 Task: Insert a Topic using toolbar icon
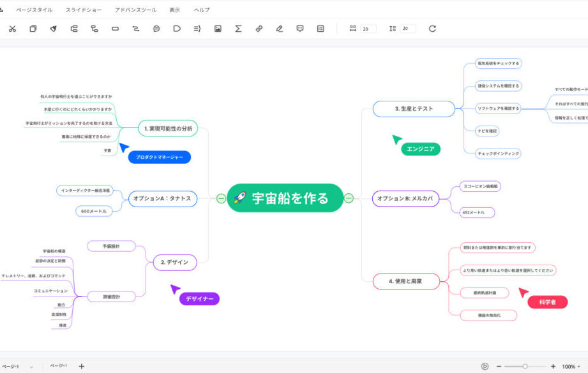tap(74, 29)
